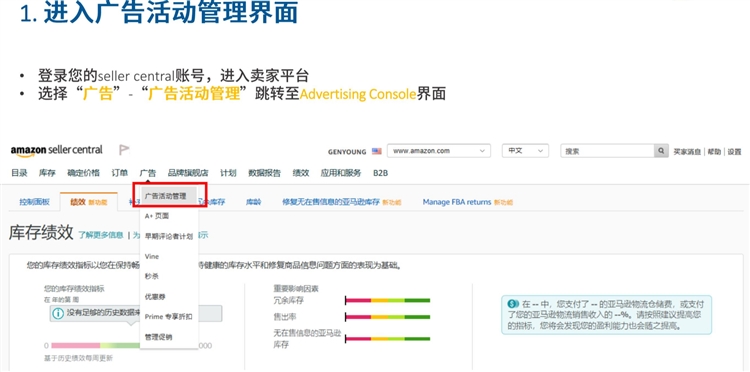
Task: Click the flag icon beside the logo
Action: 124,150
